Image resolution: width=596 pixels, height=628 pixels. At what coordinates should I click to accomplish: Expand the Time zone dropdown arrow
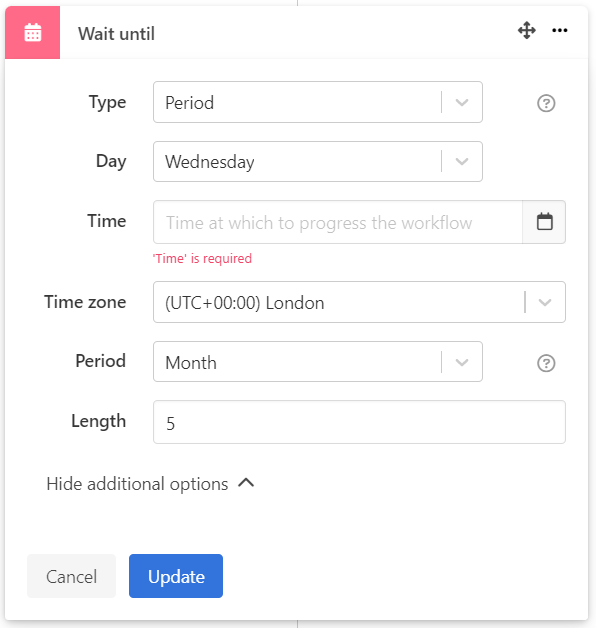(545, 302)
